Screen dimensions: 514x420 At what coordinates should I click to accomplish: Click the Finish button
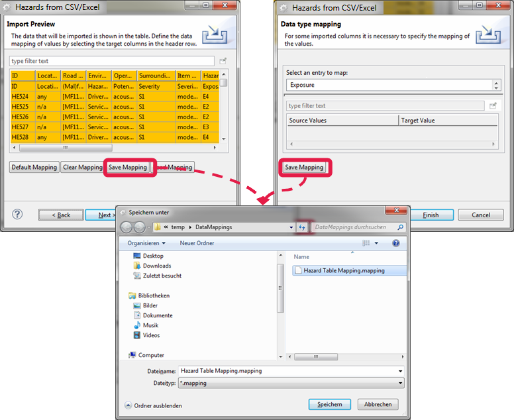click(x=431, y=215)
